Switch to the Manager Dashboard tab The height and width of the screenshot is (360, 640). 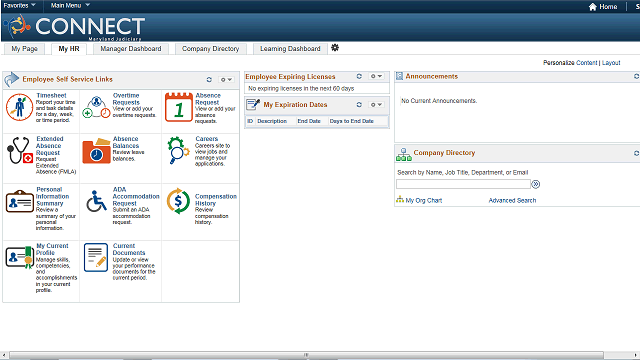131,49
